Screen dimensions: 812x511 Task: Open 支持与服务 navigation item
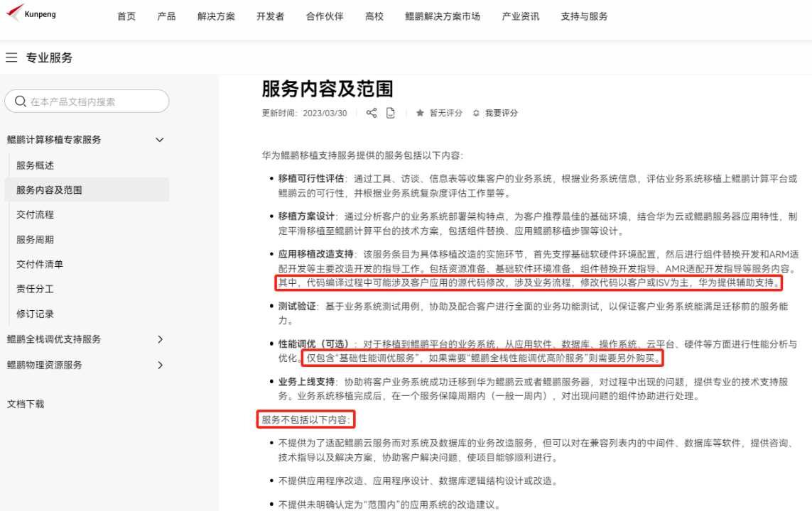point(584,16)
